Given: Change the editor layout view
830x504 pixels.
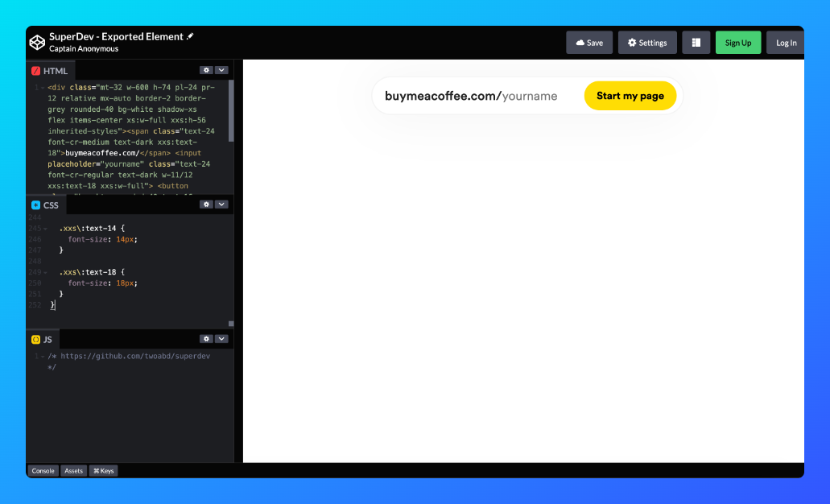Looking at the screenshot, I should coord(696,43).
